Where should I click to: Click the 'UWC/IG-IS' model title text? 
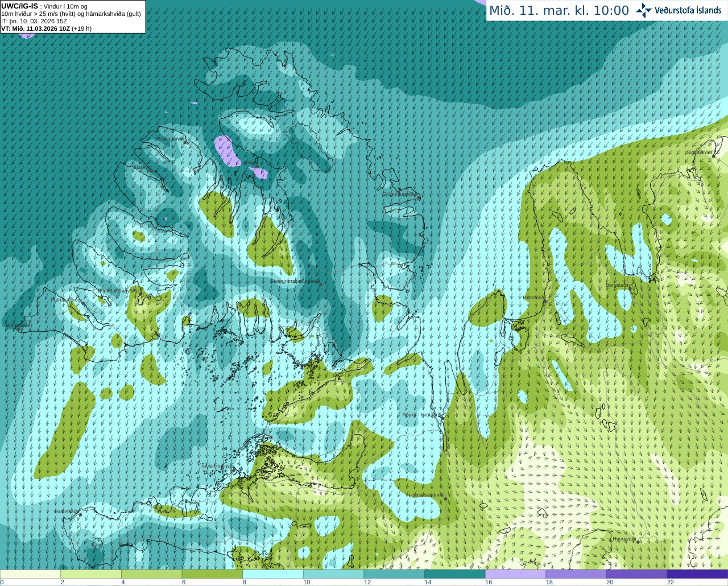[19, 6]
